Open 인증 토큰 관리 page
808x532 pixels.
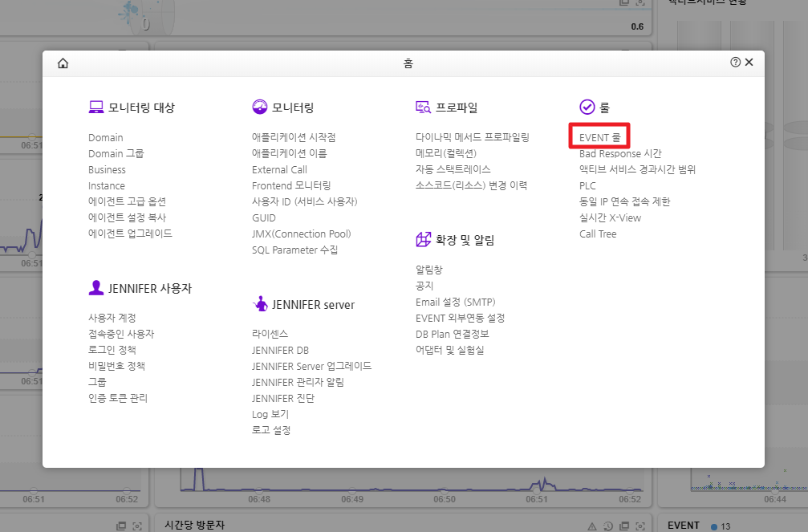(x=118, y=398)
